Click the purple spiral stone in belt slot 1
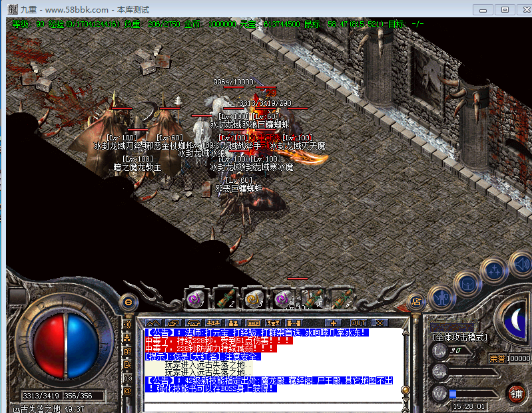 (x=196, y=299)
